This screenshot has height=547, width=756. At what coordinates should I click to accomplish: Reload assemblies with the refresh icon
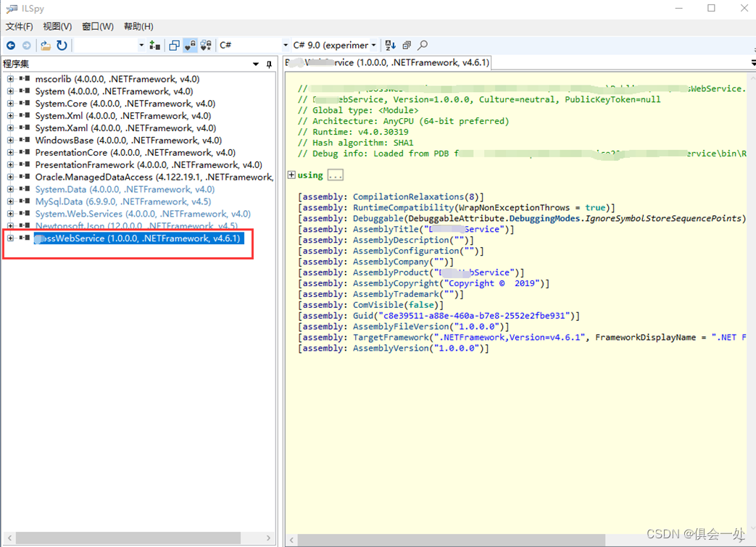pos(62,46)
